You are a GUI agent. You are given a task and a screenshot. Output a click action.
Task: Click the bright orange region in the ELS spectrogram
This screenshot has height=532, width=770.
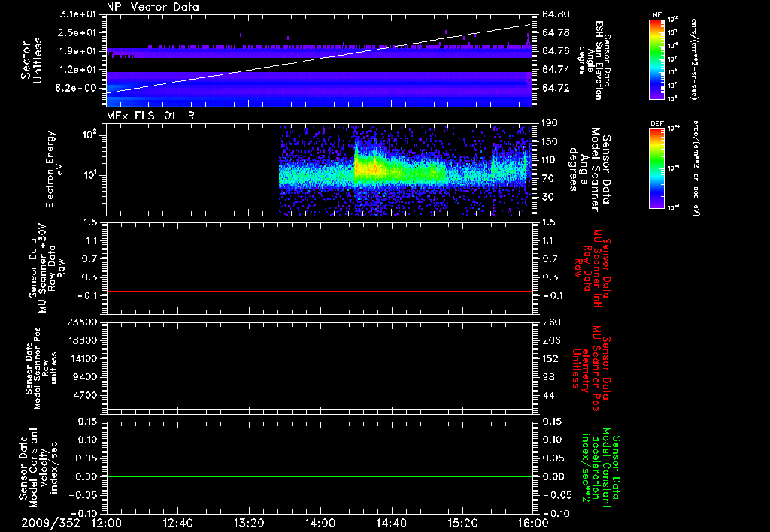(x=371, y=171)
